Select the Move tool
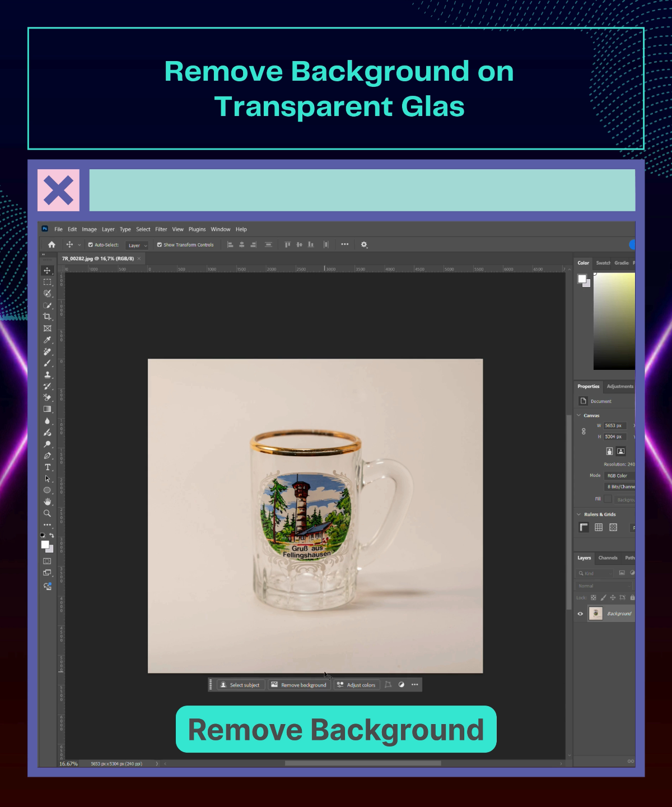This screenshot has width=672, height=807. [x=48, y=271]
